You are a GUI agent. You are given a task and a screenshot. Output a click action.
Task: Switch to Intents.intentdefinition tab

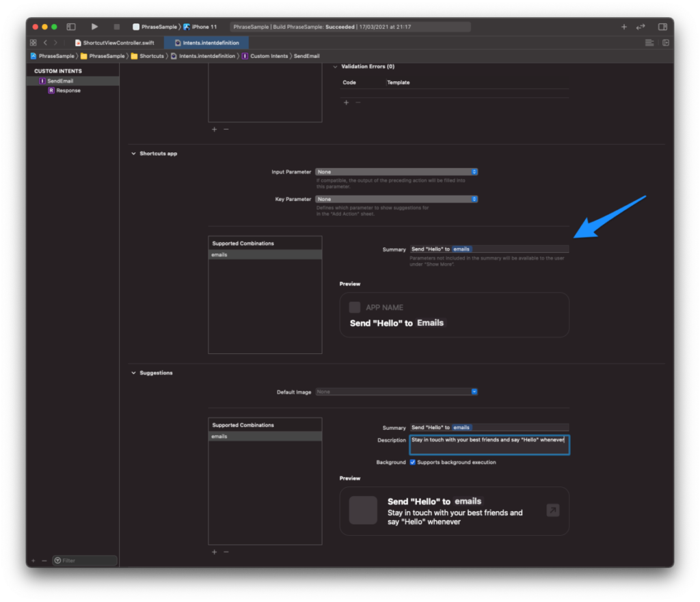(x=206, y=43)
